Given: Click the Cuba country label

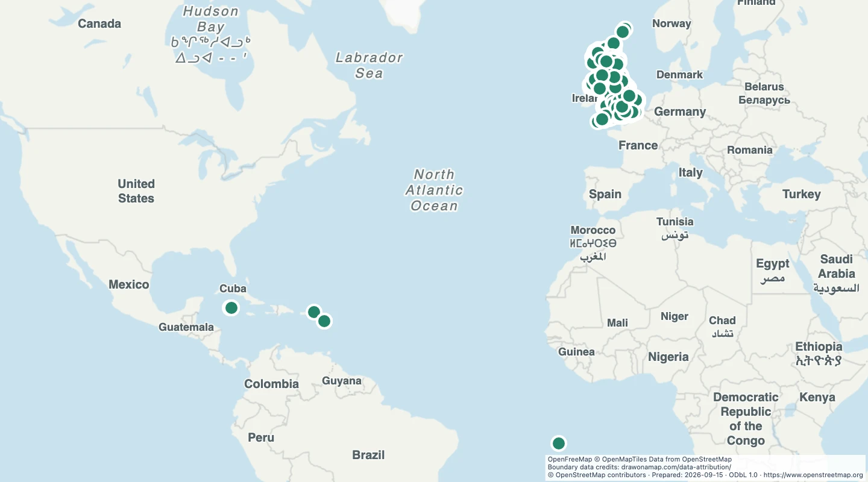Looking at the screenshot, I should click(x=233, y=289).
